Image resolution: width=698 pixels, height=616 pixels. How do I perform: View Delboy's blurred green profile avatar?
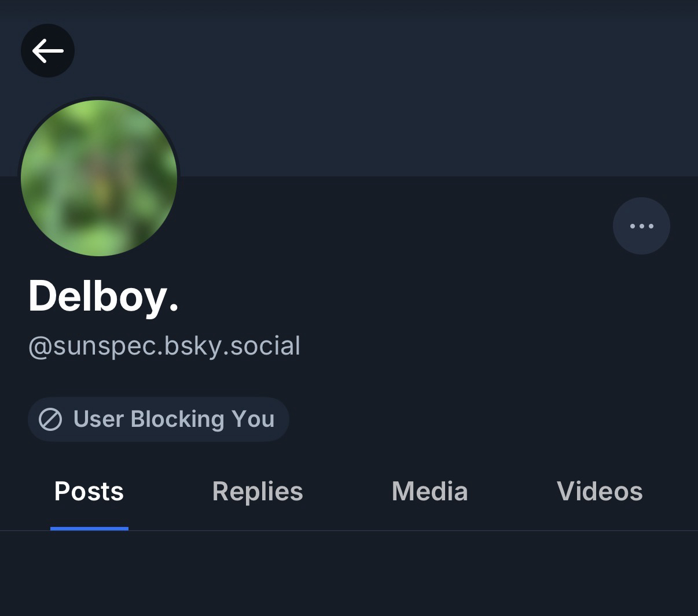pos(99,178)
